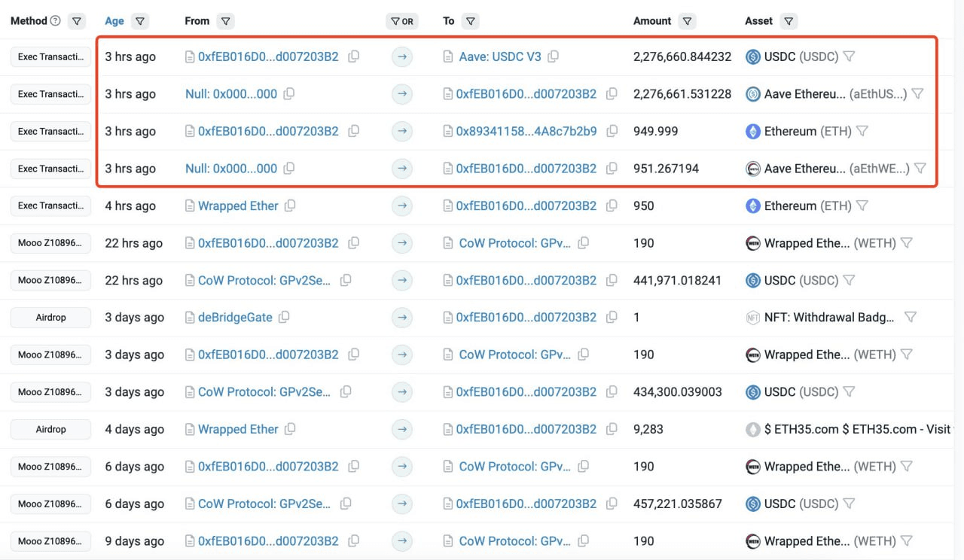Open the deBridgeGate address link
The height and width of the screenshot is (560, 964).
tap(235, 318)
